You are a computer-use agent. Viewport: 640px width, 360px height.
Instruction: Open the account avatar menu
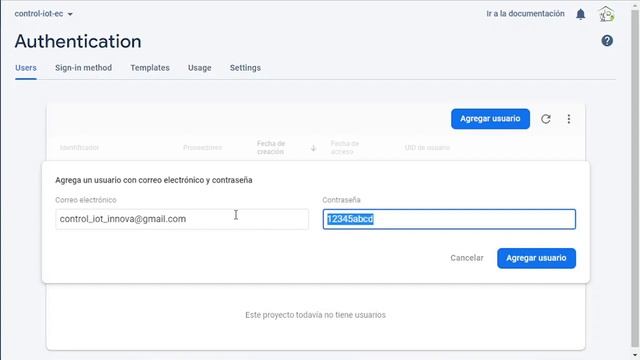pos(607,14)
